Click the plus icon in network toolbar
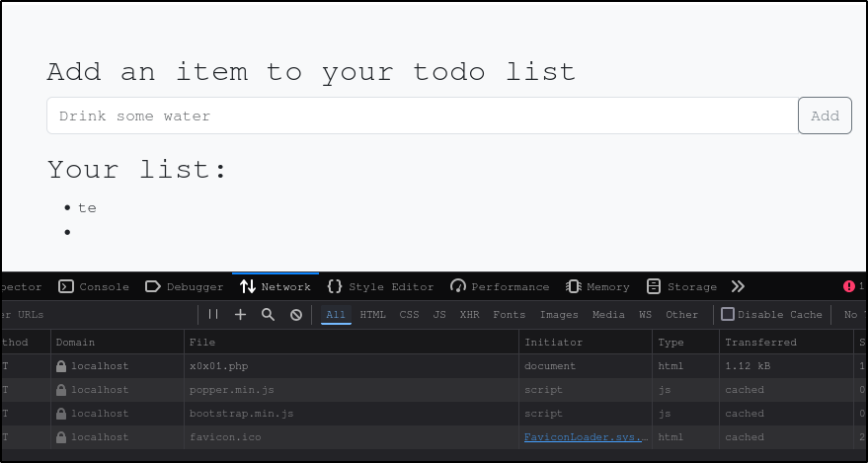 point(240,314)
